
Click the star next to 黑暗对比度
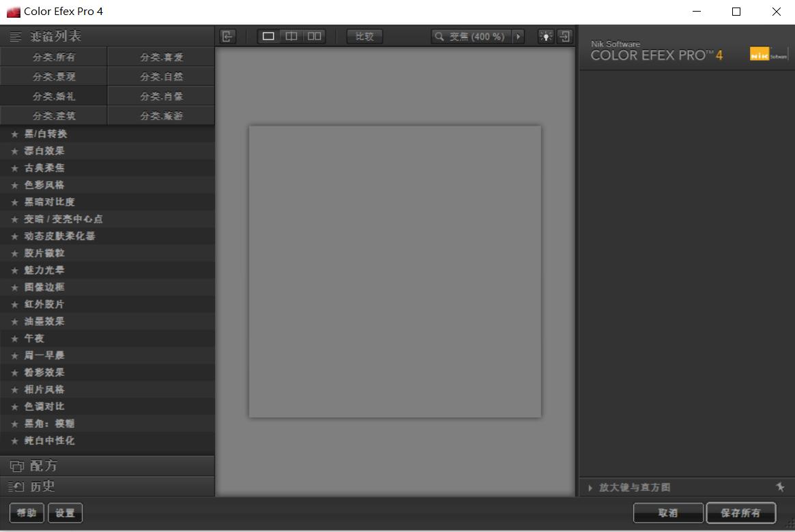coord(15,202)
